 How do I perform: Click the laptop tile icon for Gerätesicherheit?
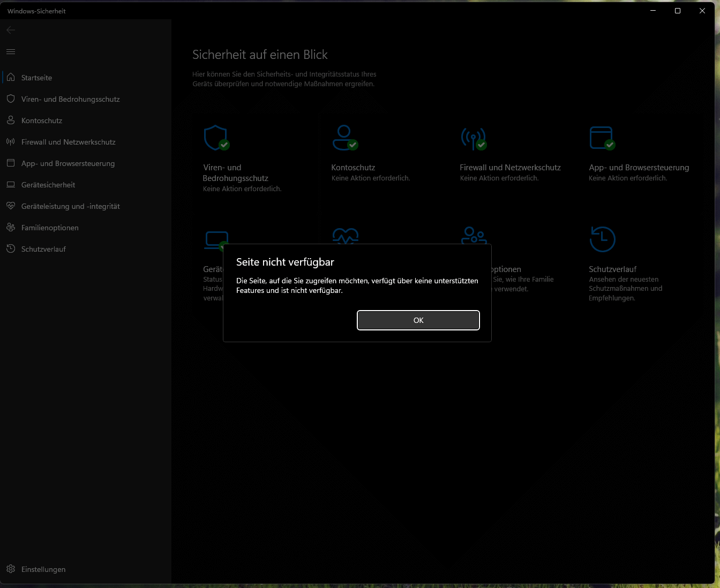pyautogui.click(x=216, y=240)
